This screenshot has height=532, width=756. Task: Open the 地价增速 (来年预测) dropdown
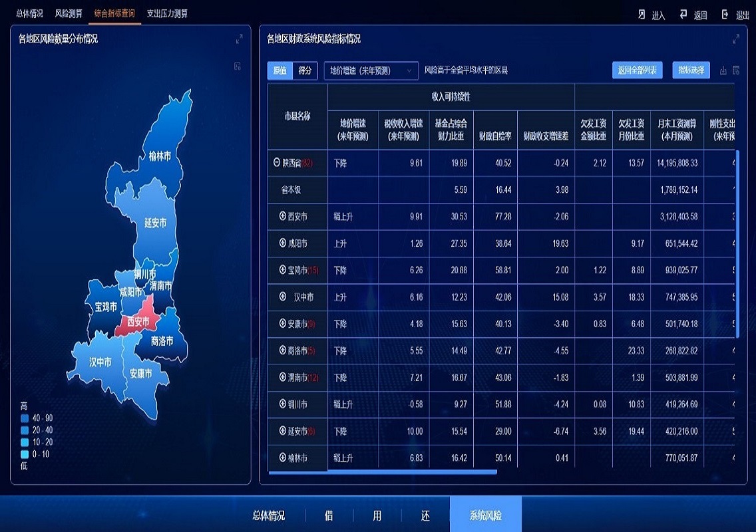pyautogui.click(x=371, y=70)
